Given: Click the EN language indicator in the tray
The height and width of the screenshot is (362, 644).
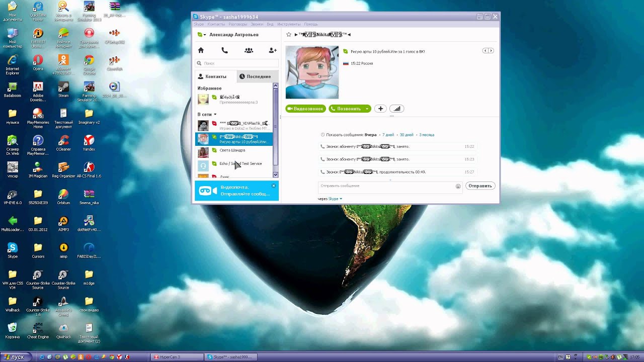Looking at the screenshot, I should point(561,357).
